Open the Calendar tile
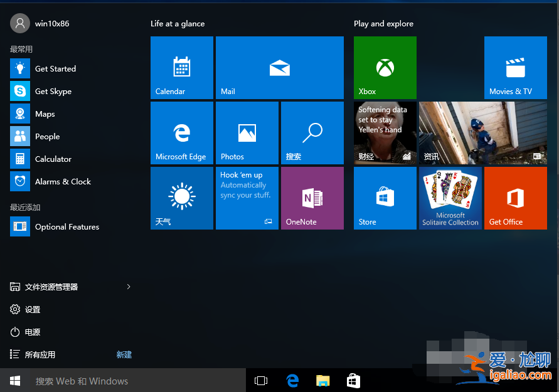 181,68
